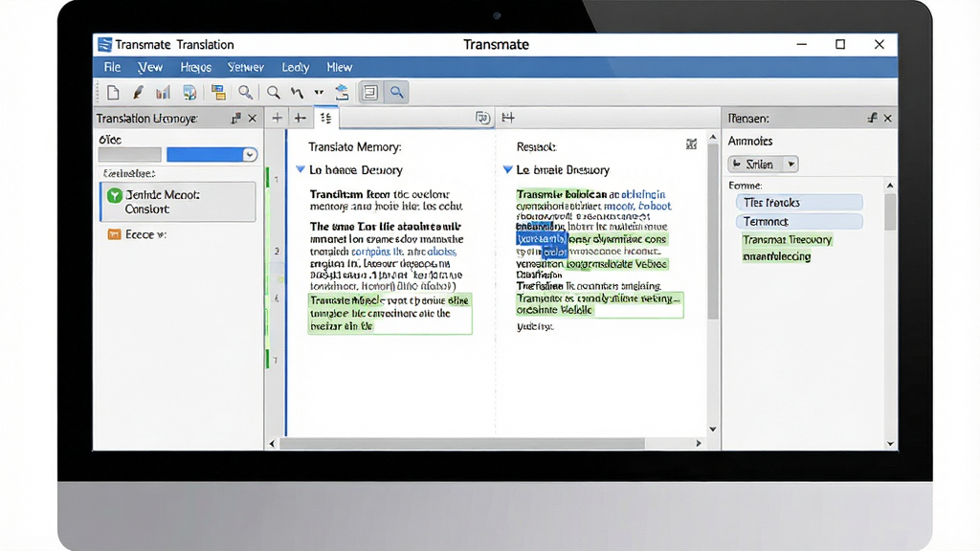Click the right panel scrollbar thumb

point(890,211)
